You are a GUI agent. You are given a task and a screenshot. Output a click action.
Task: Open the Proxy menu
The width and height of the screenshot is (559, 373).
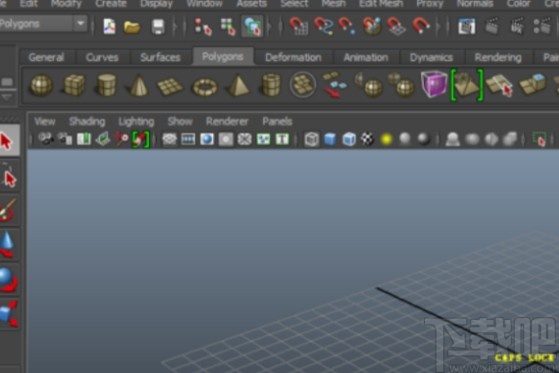point(430,4)
